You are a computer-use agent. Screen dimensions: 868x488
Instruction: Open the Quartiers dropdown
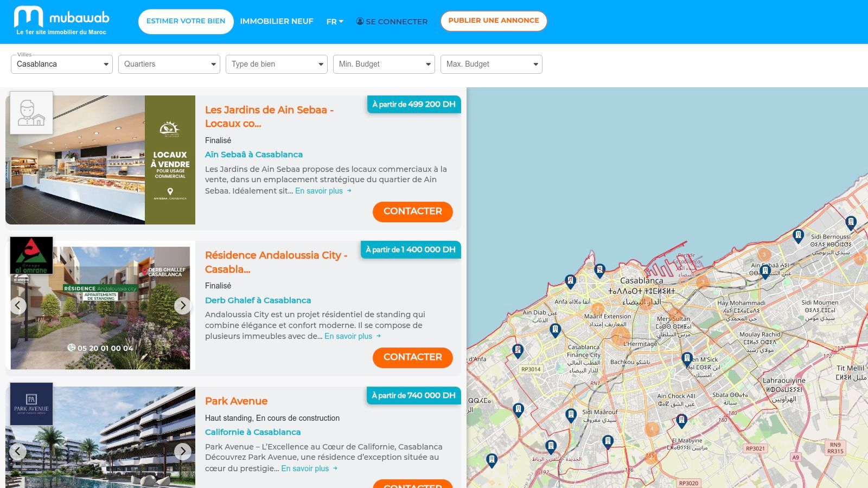[x=169, y=64]
